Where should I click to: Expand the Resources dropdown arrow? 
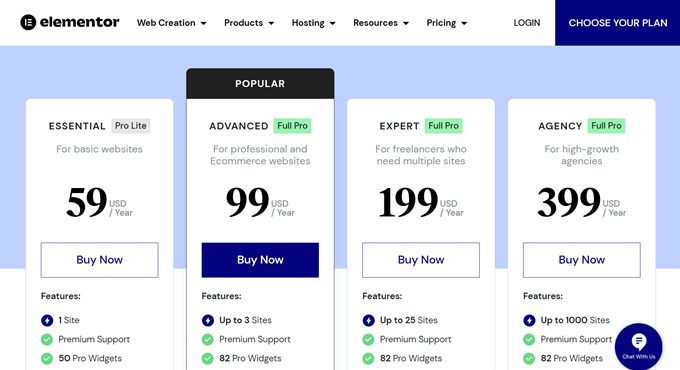[406, 23]
